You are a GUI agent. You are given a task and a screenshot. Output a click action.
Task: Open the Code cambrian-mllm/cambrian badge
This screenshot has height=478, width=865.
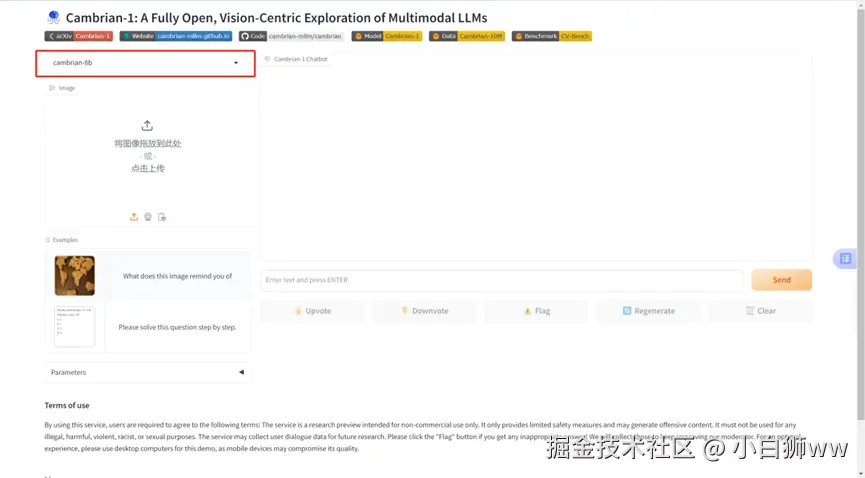(292, 36)
